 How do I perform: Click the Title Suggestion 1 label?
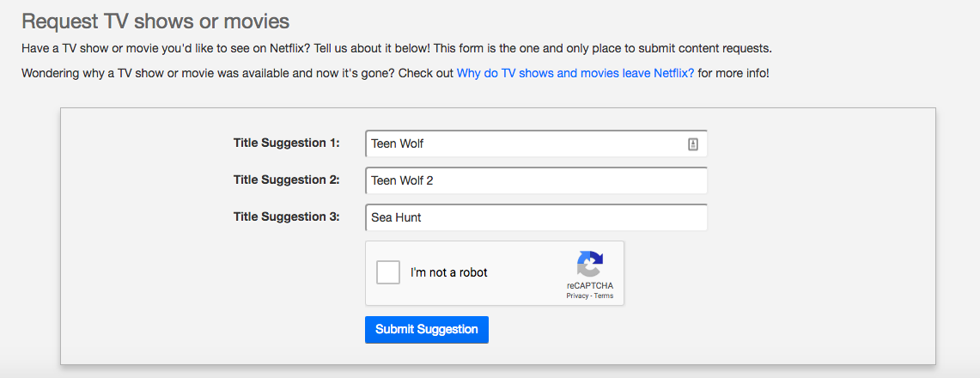286,143
